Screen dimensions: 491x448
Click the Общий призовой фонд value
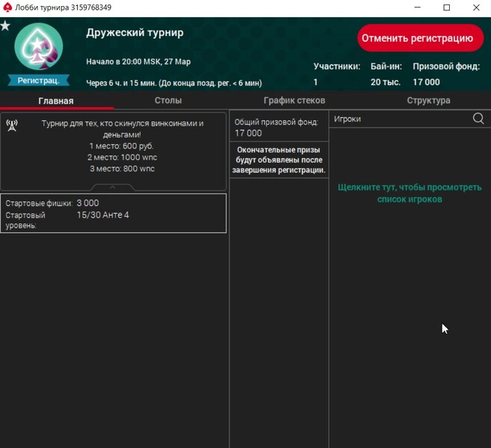(249, 133)
